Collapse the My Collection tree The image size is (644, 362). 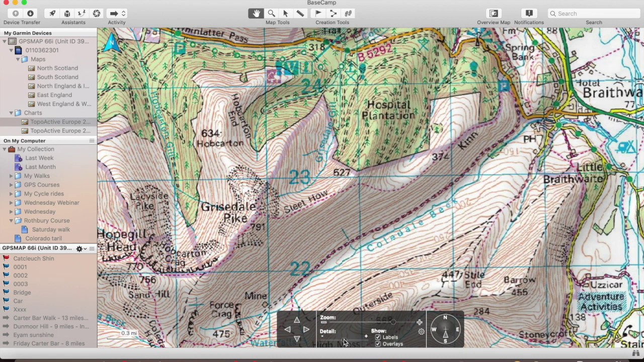(5, 149)
